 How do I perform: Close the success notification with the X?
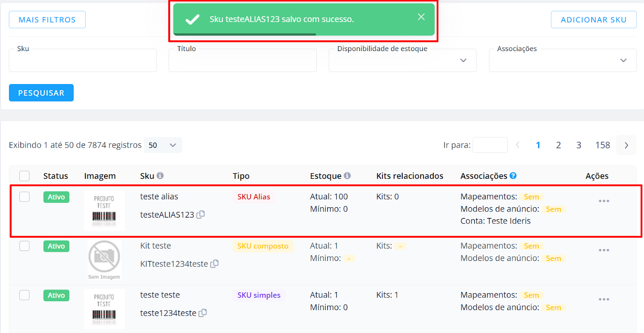(421, 17)
